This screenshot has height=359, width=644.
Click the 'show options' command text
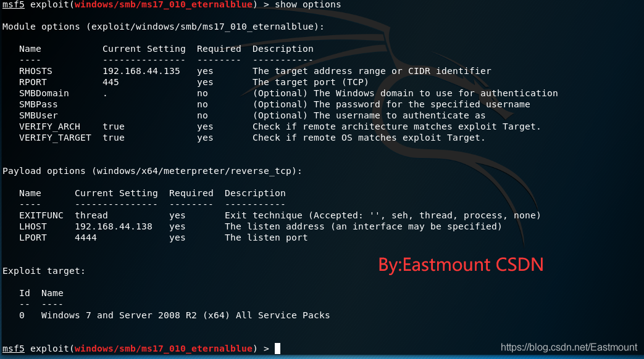pos(308,4)
